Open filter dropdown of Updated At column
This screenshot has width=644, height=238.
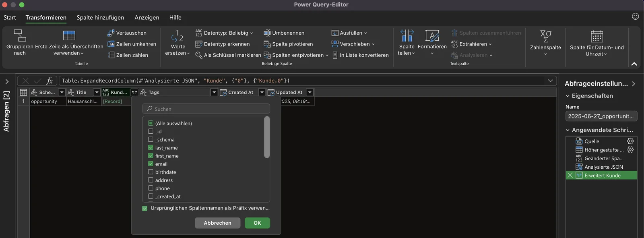coord(310,92)
